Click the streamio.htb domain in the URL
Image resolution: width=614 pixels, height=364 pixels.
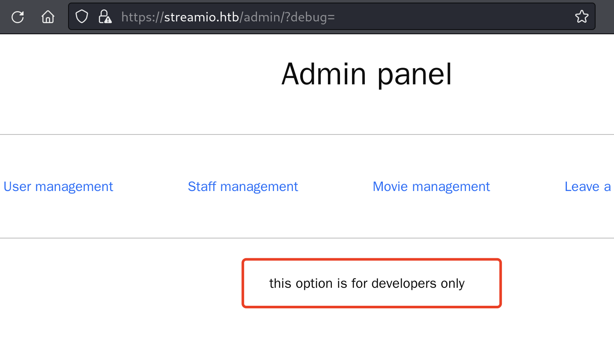(x=201, y=17)
